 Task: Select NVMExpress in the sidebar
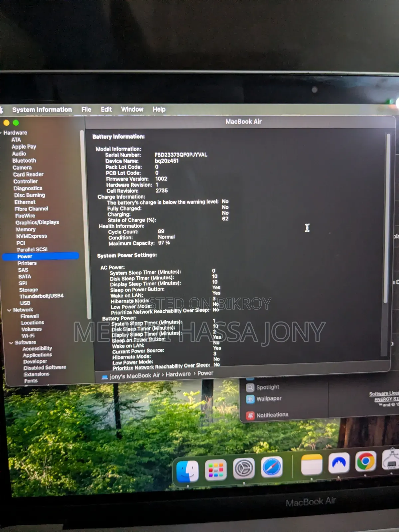point(32,236)
